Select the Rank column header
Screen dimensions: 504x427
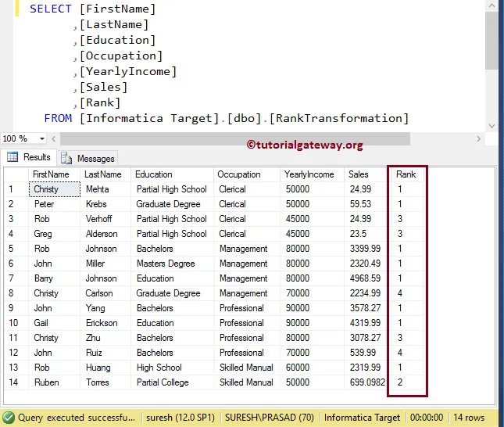coord(406,174)
